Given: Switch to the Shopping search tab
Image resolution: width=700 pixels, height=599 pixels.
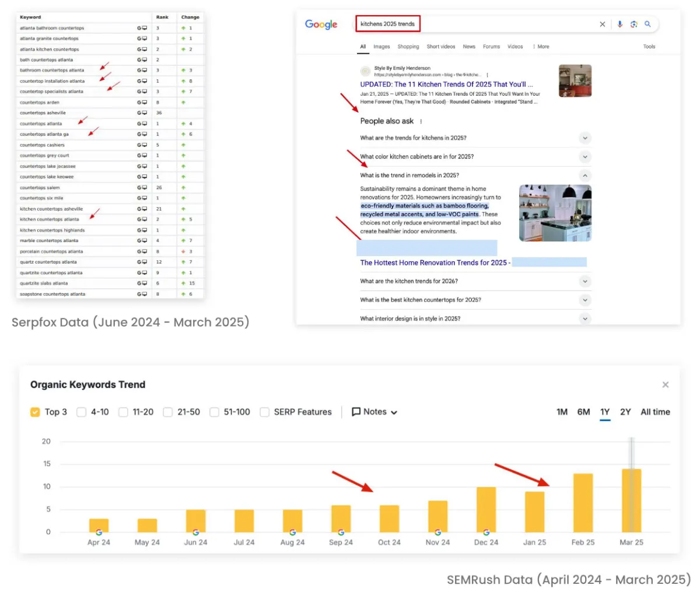Looking at the screenshot, I should point(408,47).
